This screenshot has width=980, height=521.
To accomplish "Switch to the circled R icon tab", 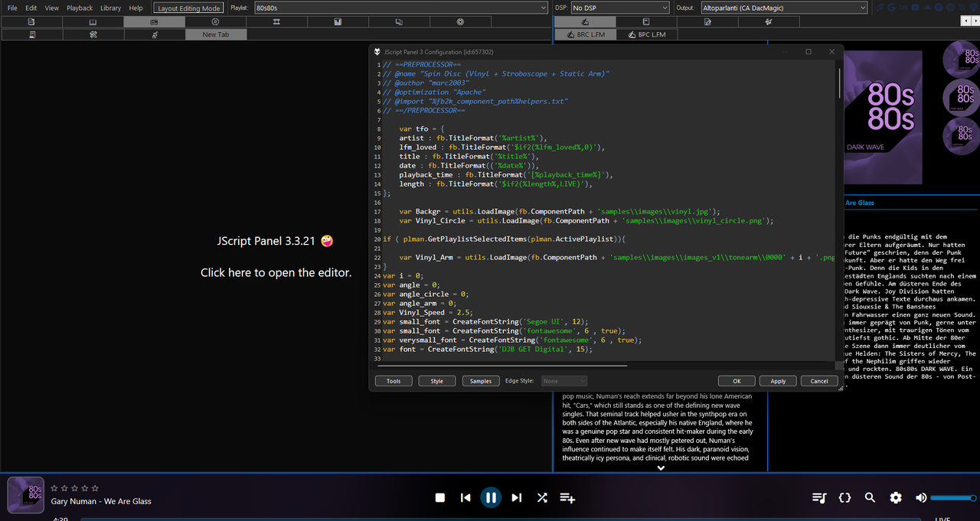I will coord(215,22).
